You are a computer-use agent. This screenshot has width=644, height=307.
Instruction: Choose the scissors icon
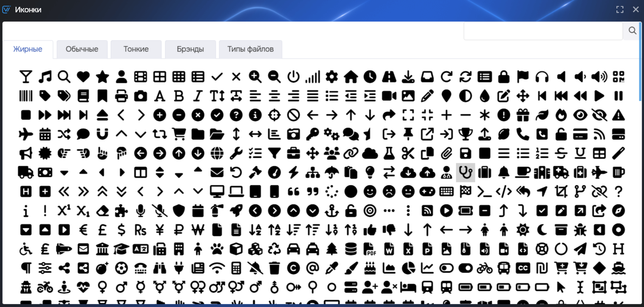408,153
